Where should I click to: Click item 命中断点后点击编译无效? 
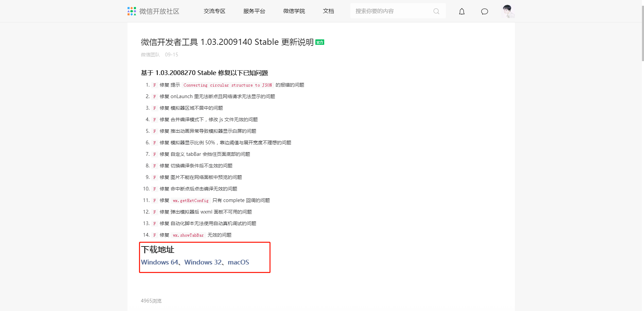pyautogui.click(x=198, y=189)
